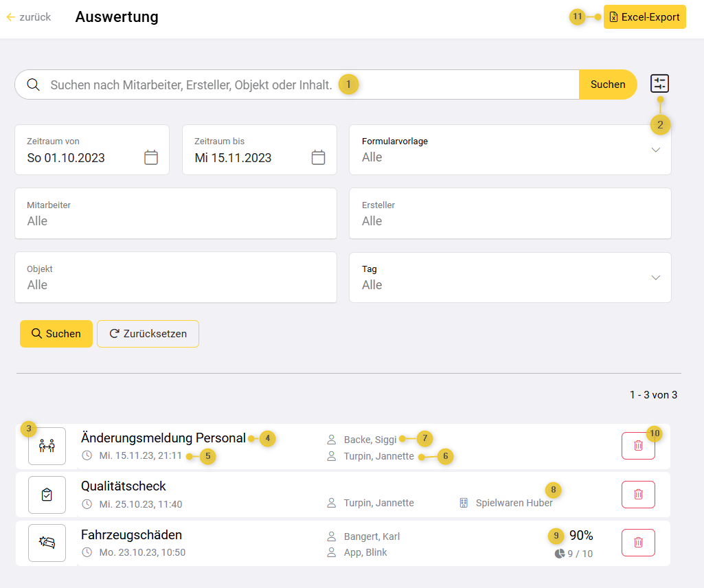Open calendar picker for Zeitraum bis
The height and width of the screenshot is (588, 704).
pyautogui.click(x=318, y=157)
